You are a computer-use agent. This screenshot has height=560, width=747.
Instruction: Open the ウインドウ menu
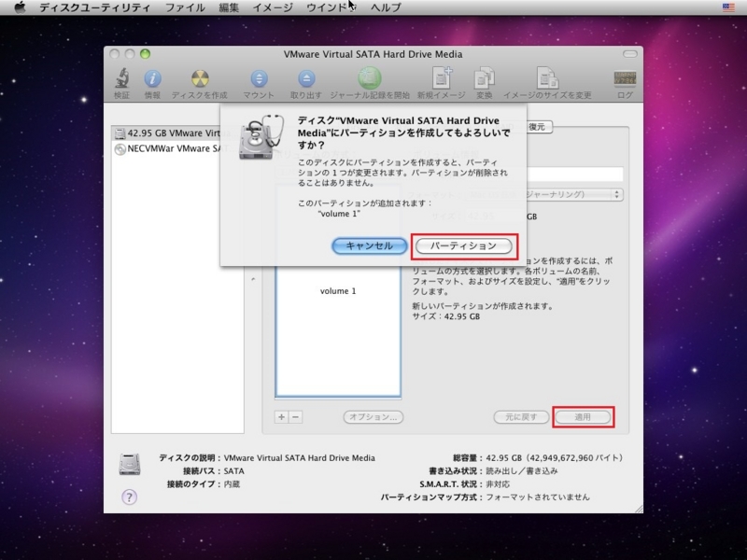(331, 7)
